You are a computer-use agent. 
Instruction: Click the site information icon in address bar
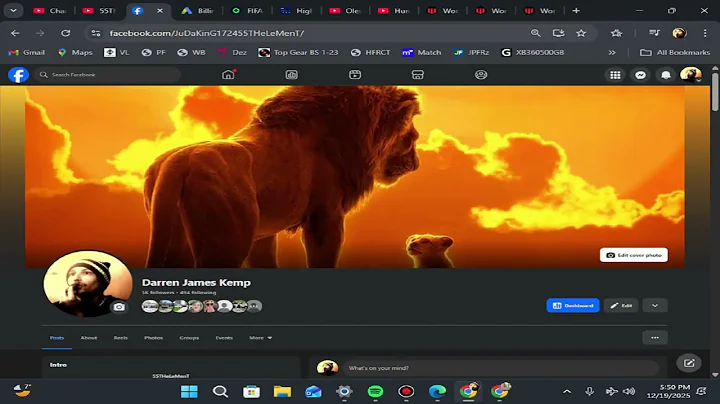point(96,33)
